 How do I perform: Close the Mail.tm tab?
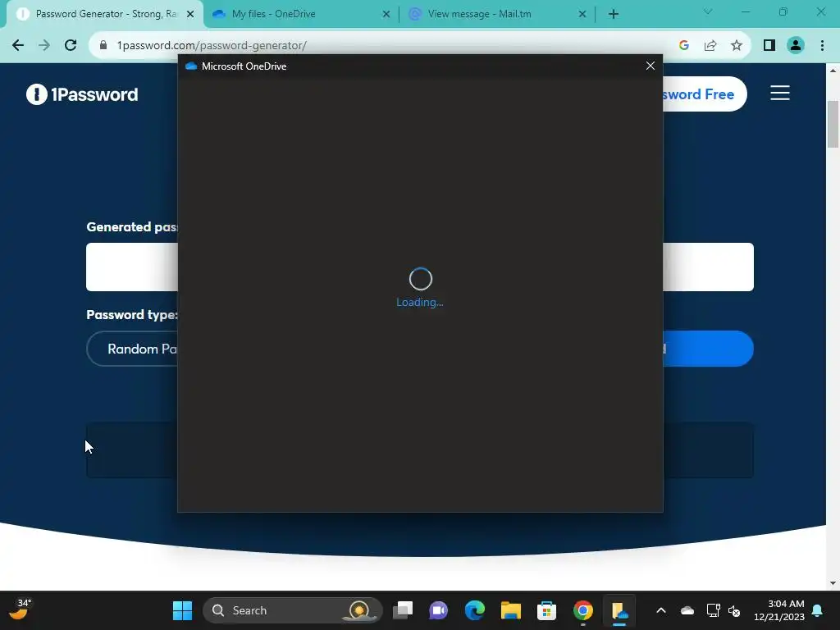[582, 15]
